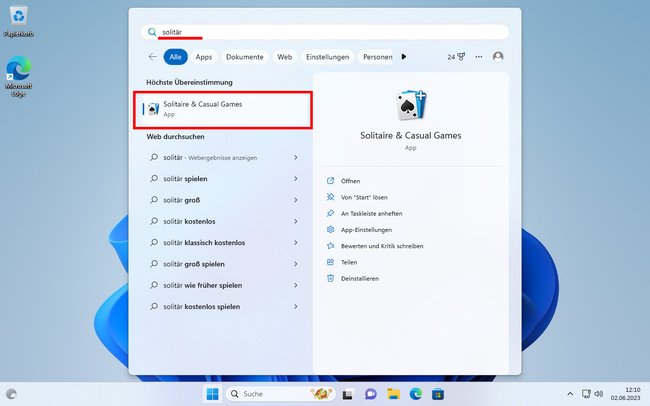Expand chevron next to solitär kostenlos
Viewport: 650px width, 406px height.
(x=296, y=221)
